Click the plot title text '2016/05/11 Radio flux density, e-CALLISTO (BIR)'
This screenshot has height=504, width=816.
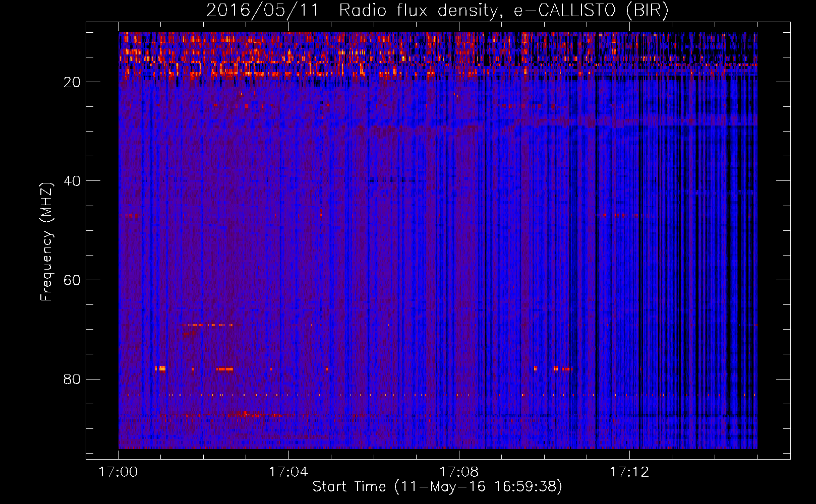(x=437, y=11)
